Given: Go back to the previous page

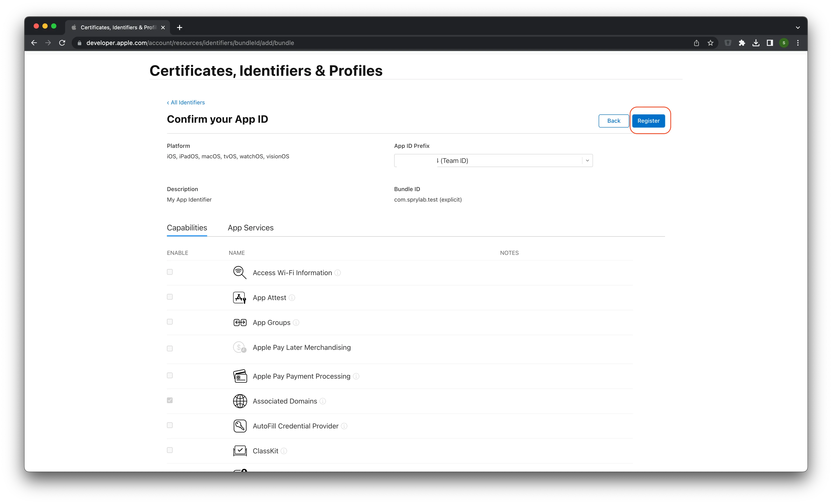Looking at the screenshot, I should [34, 43].
